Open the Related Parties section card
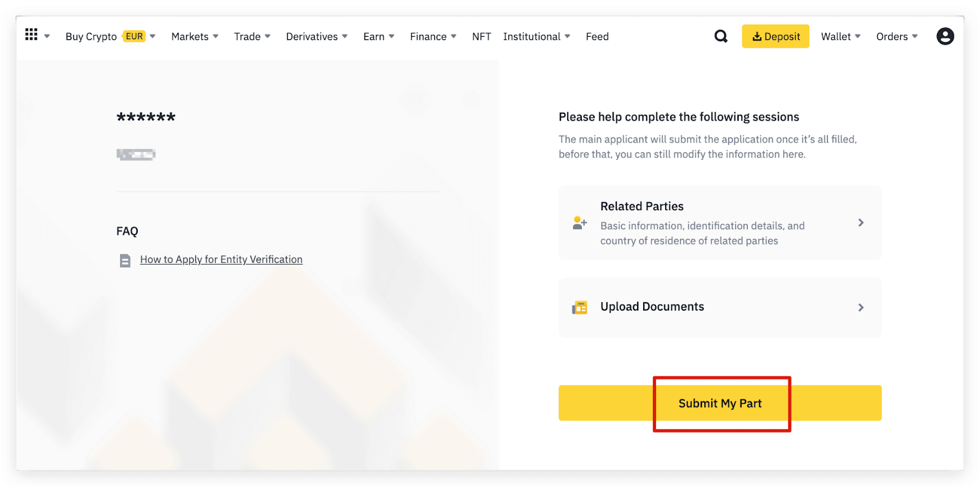980x486 pixels. [x=720, y=223]
